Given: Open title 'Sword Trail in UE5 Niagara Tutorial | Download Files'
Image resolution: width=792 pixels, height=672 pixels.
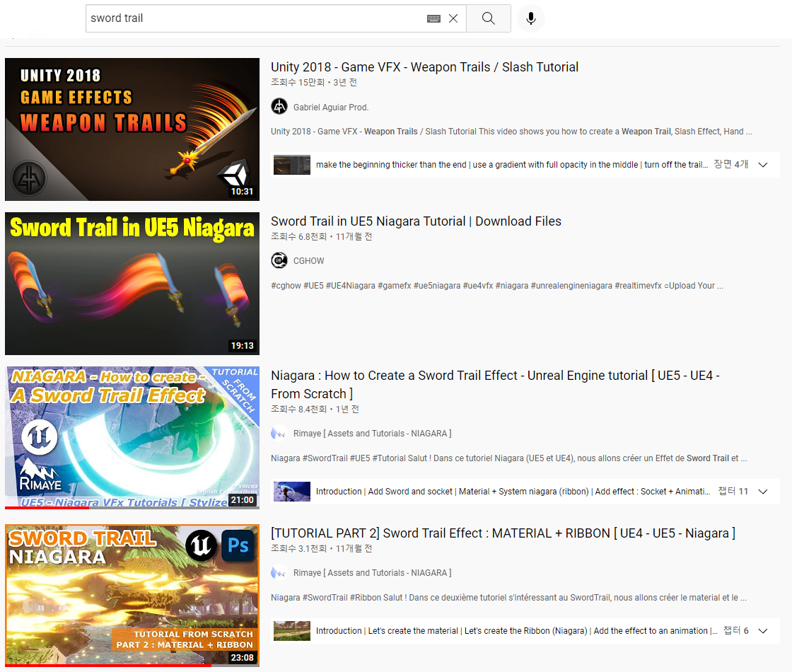Looking at the screenshot, I should (416, 221).
